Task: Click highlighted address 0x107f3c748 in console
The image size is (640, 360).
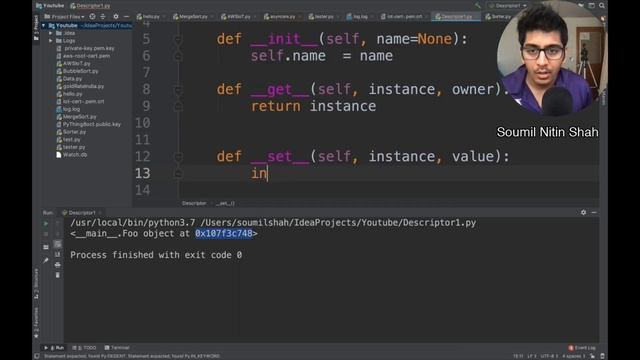Action: click(x=224, y=233)
